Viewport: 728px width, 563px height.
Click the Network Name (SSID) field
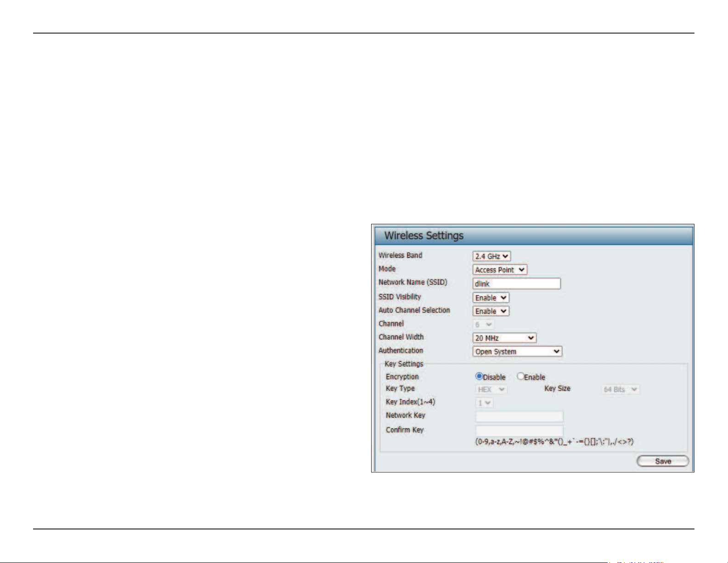point(517,284)
